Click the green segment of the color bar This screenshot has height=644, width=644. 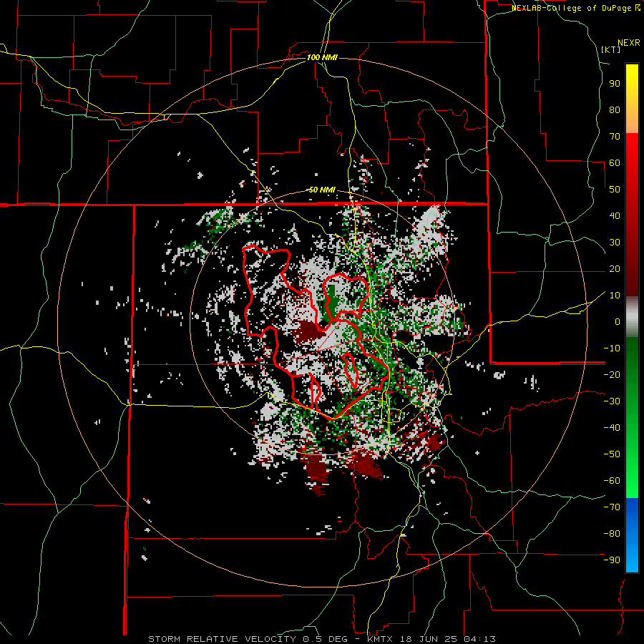(x=632, y=417)
